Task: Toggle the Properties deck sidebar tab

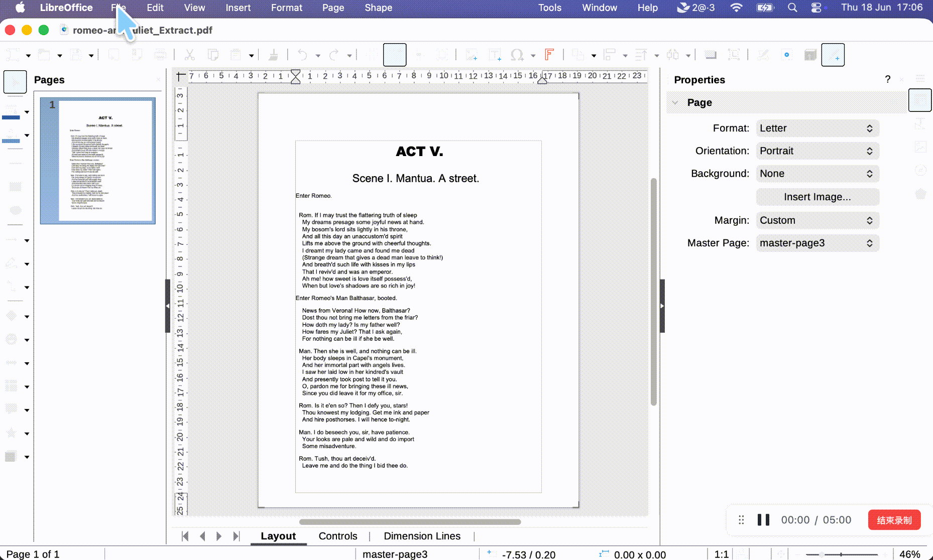Action: pos(920,100)
